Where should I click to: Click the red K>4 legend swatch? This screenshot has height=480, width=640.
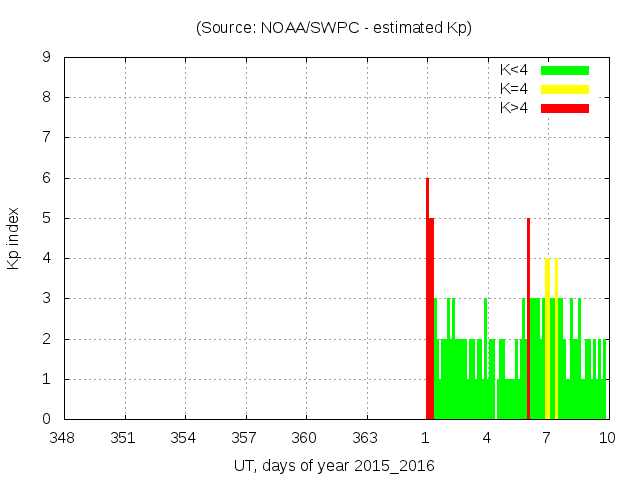pos(565,108)
